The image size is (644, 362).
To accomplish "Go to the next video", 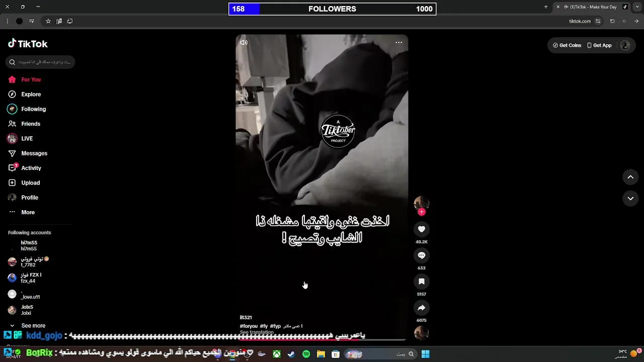I will [x=630, y=199].
